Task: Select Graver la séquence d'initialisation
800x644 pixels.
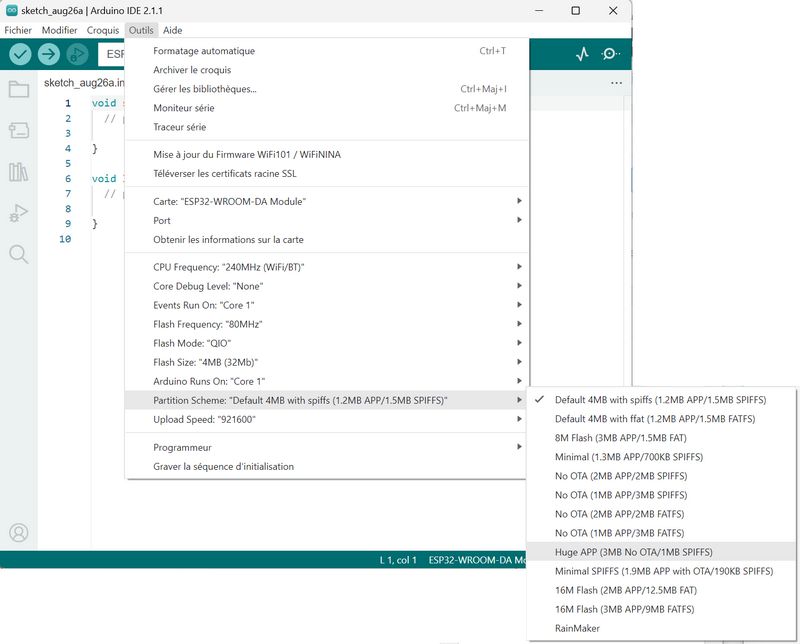Action: pyautogui.click(x=327, y=466)
